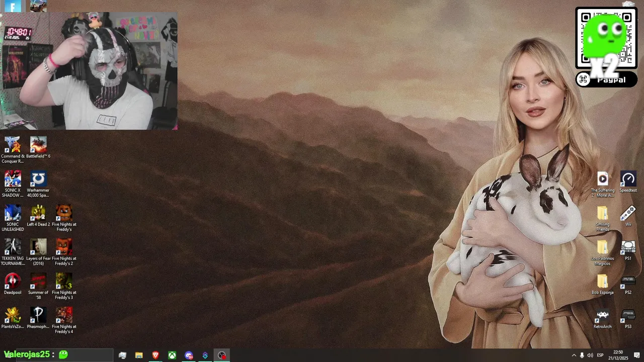Launch the Battlefield 6 shortcut
Screen dimensions: 644x362
(x=38, y=148)
